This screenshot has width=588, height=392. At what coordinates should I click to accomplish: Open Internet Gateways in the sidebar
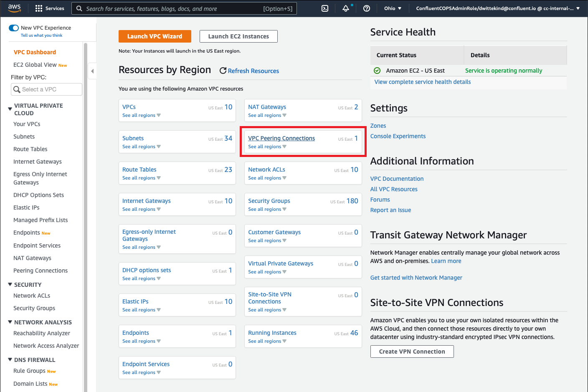[x=38, y=162]
